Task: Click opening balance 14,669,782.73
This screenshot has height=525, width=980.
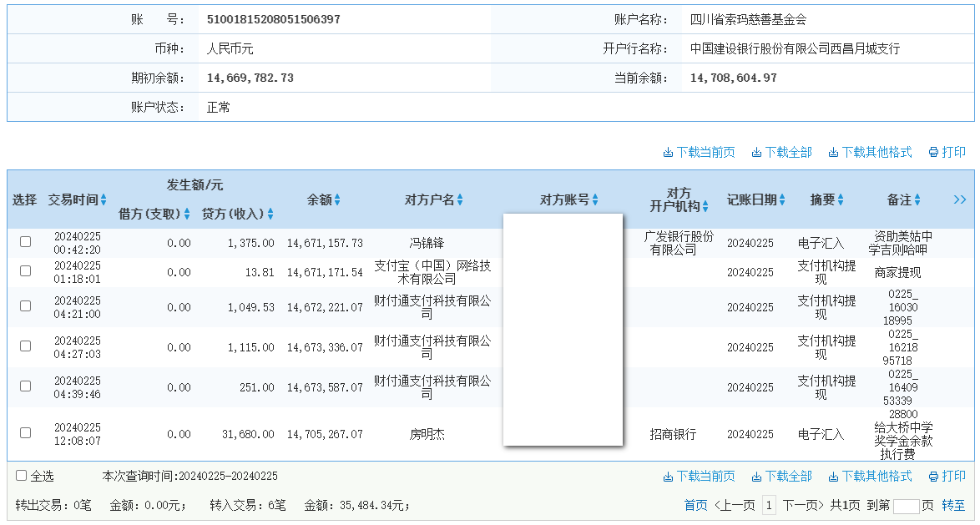Action: (250, 78)
